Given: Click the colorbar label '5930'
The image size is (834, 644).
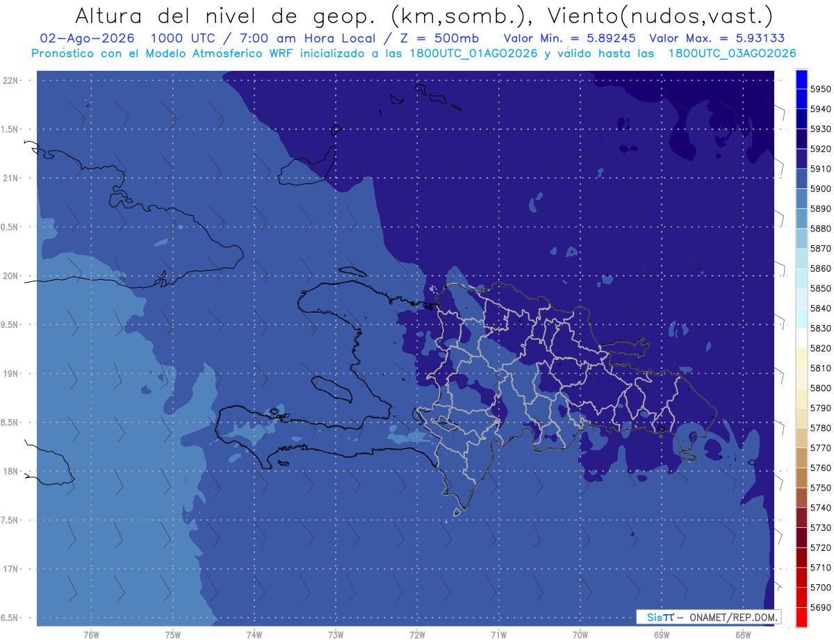Looking at the screenshot, I should pyautogui.click(x=820, y=129).
